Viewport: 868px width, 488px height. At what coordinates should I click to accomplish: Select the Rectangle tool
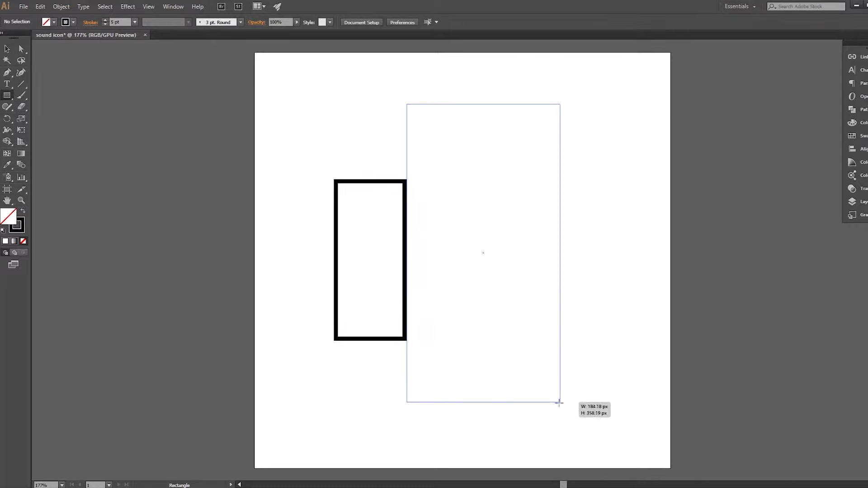point(7,95)
